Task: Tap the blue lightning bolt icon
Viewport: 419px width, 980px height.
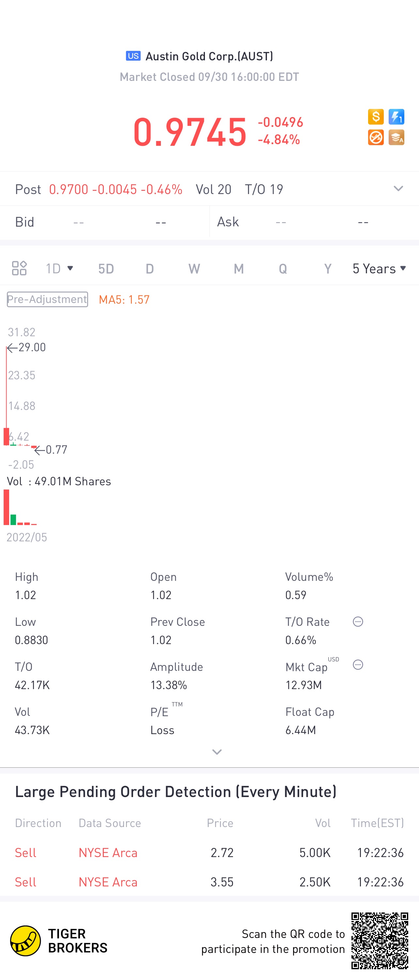Action: coord(396,117)
